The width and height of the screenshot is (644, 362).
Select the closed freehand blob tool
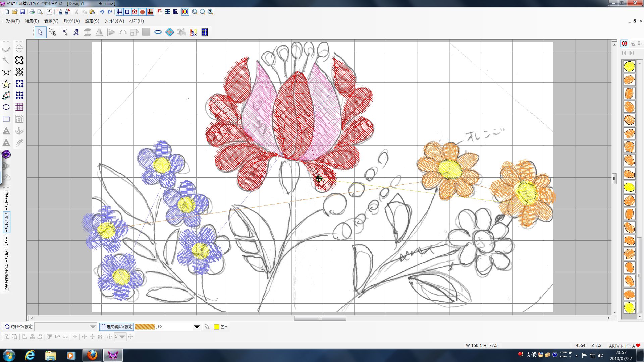pos(19,60)
